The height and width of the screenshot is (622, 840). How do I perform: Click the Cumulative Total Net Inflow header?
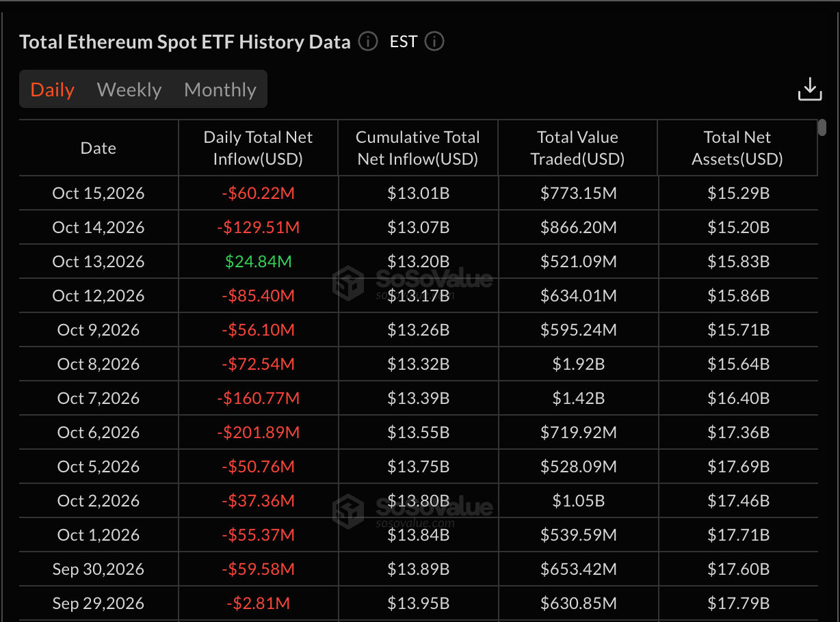pos(418,148)
